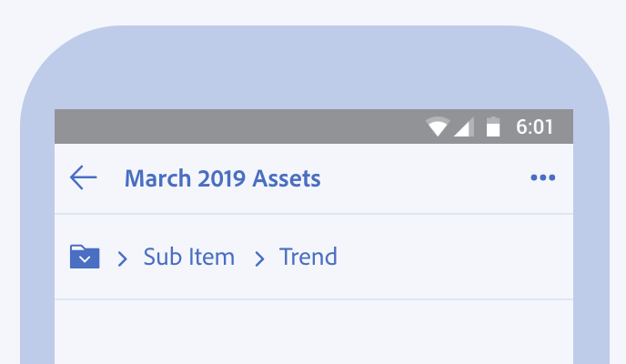626x364 pixels.
Task: Click the empty left side of the gray status bar
Action: [x=227, y=126]
